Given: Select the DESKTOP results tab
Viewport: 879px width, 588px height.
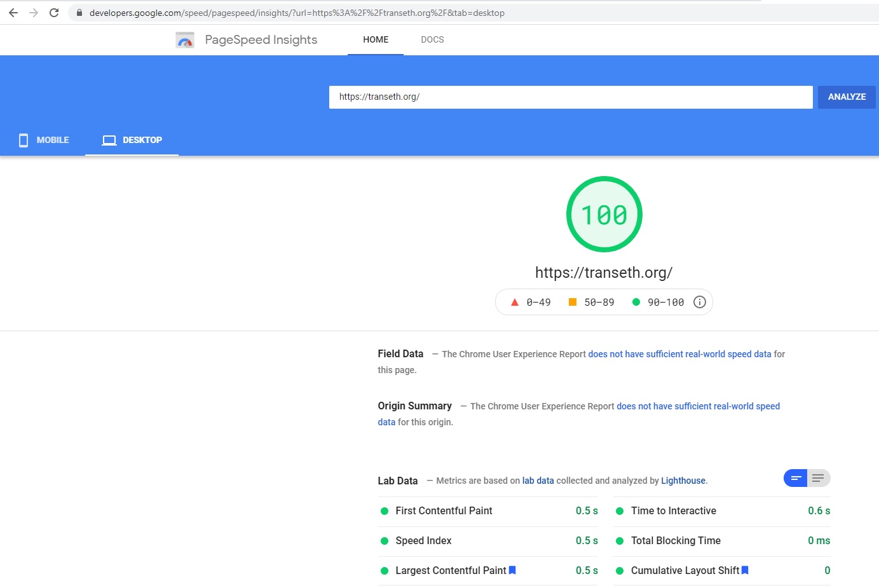Looking at the screenshot, I should [x=132, y=140].
